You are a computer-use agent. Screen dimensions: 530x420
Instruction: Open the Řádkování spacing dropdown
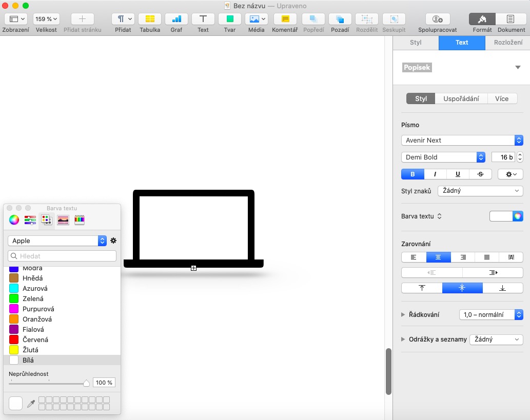(x=491, y=314)
